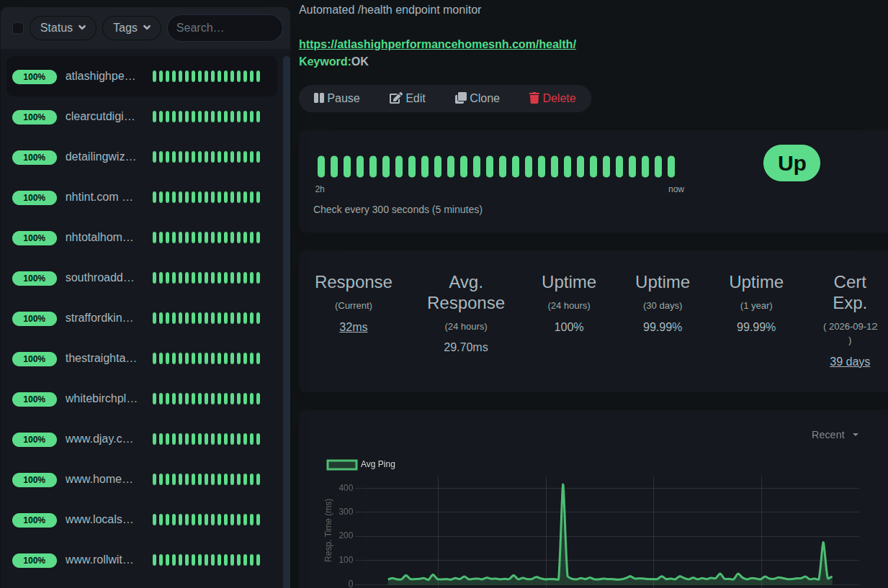
Task: Select the southroadd… monitor
Action: coord(142,278)
